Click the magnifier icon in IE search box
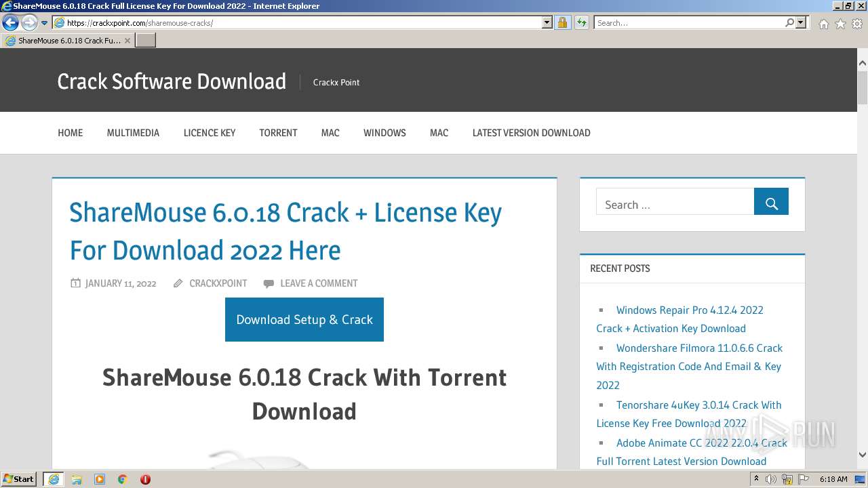The height and width of the screenshot is (488, 868). pyautogui.click(x=789, y=23)
